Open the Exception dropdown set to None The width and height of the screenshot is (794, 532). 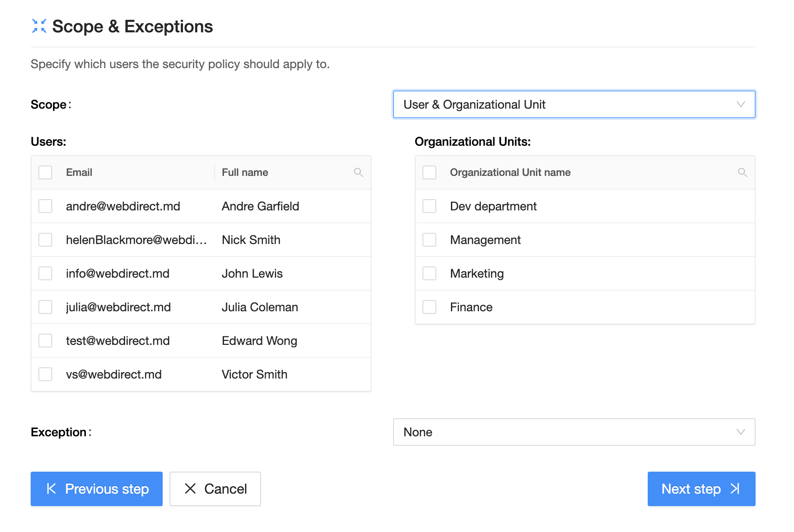[x=573, y=432]
